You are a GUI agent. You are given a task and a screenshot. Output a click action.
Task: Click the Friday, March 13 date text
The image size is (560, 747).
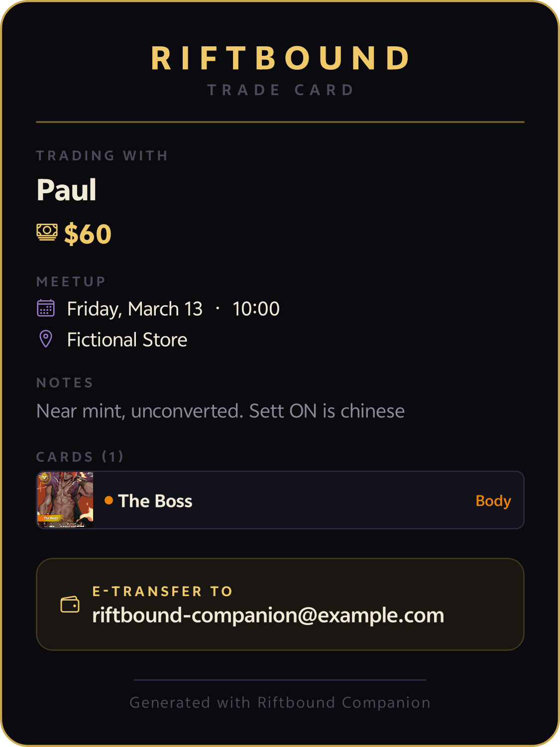135,309
